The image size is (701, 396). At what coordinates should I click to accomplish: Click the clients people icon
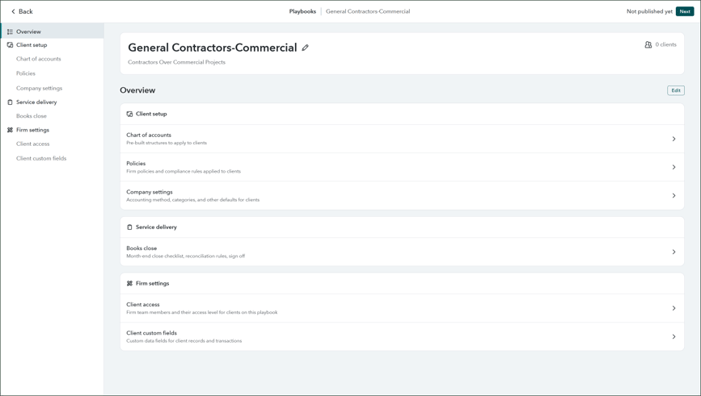click(648, 45)
